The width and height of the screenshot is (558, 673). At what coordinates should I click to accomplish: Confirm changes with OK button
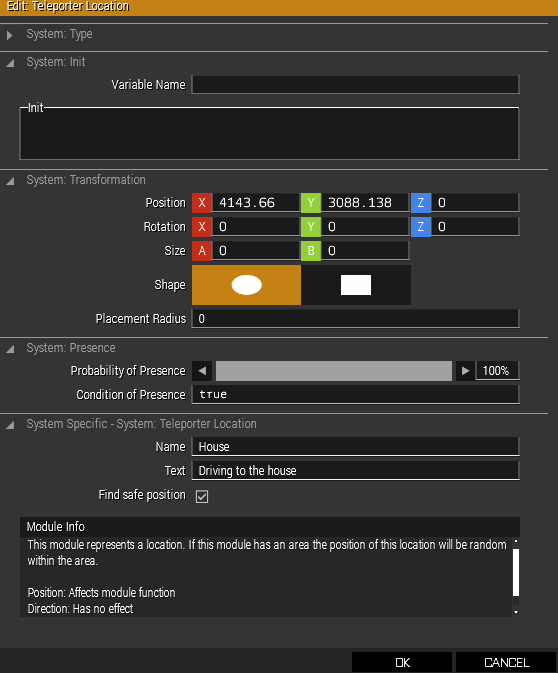(x=402, y=662)
